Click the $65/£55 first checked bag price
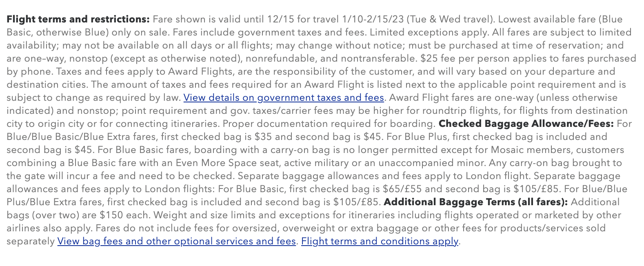 (x=403, y=189)
